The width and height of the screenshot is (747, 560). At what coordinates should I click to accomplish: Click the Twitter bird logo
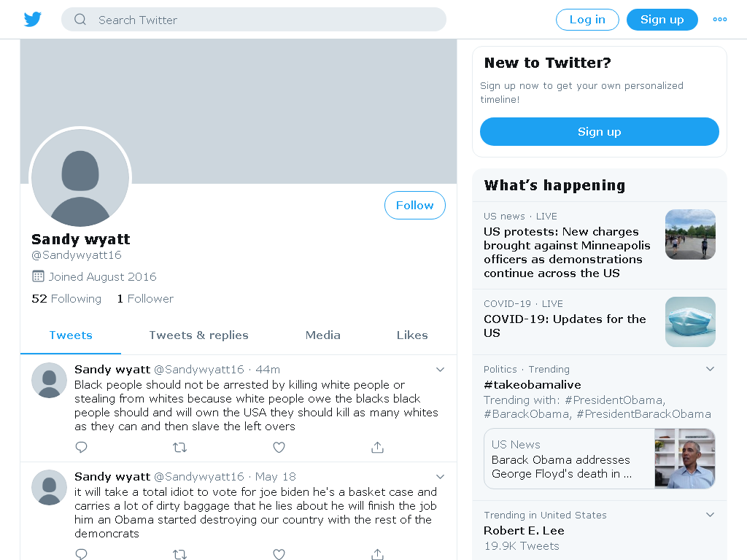pyautogui.click(x=33, y=20)
